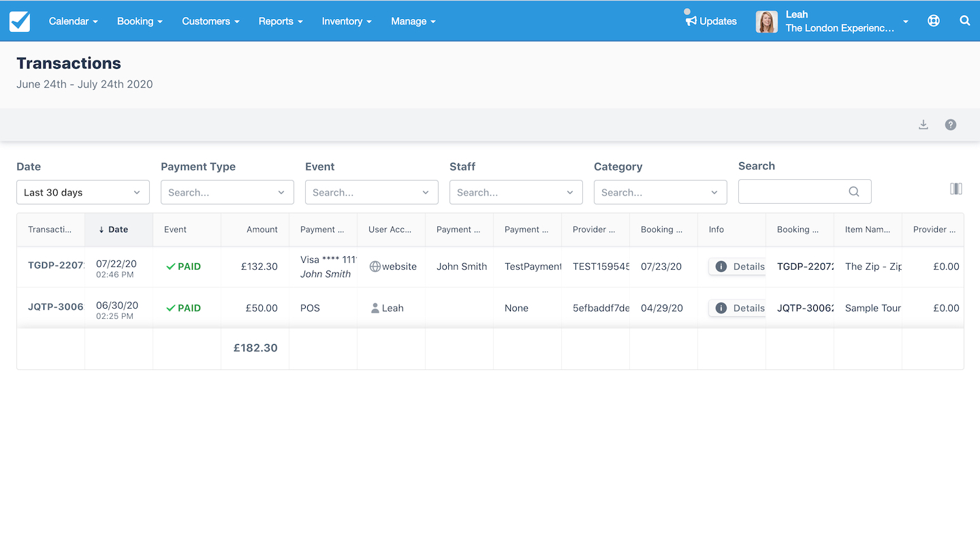
Task: Open the Category filter dropdown
Action: [x=661, y=192]
